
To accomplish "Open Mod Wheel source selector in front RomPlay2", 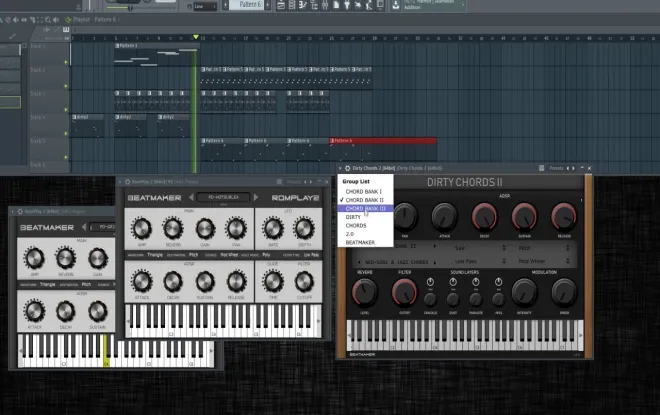I will point(229,255).
